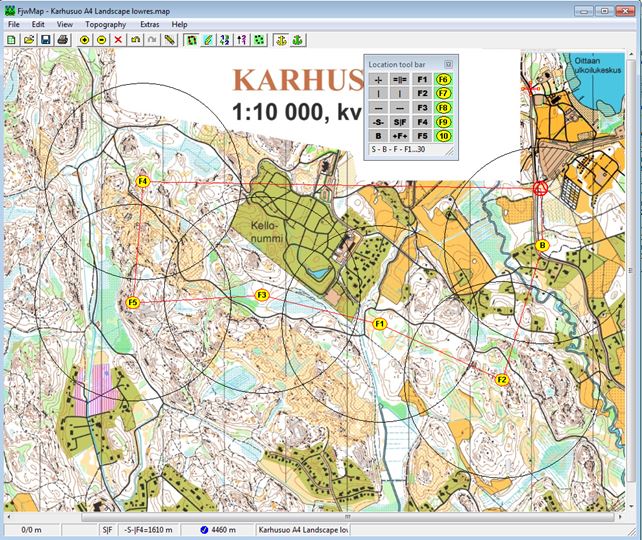The width and height of the screenshot is (642, 540).
Task: Select the F3 control marker on the map
Action: (262, 295)
